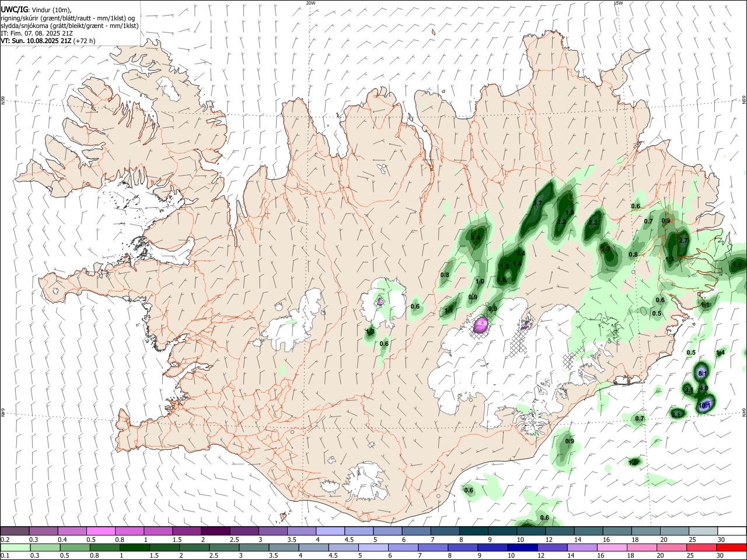
Task: Click the mauve 0.2 swatch in top legend row
Action: [x=15, y=531]
